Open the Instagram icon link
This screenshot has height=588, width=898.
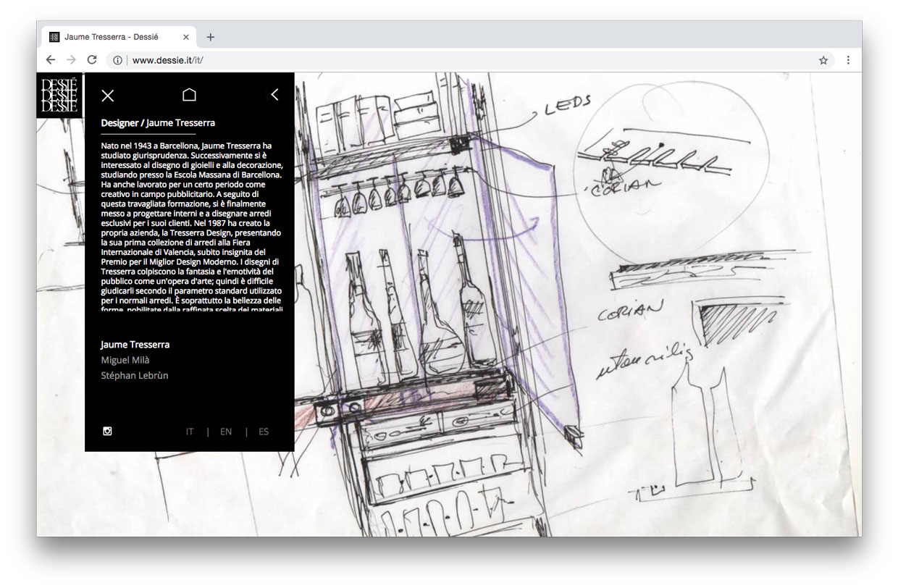tap(107, 432)
